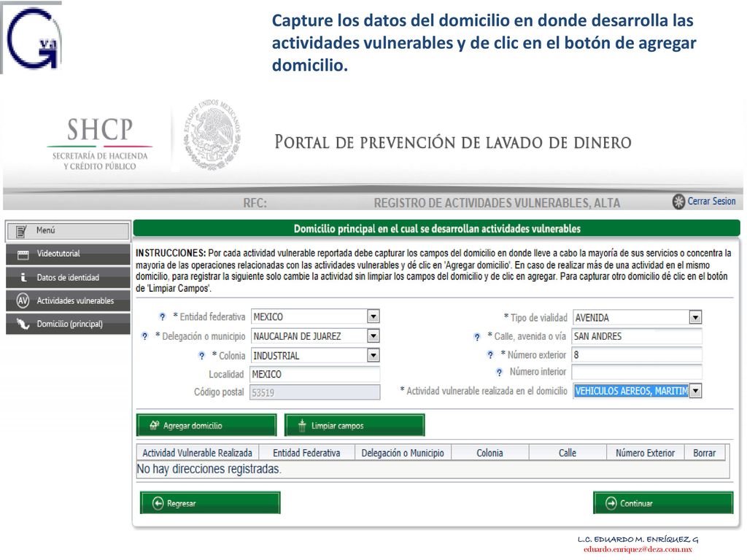Click the 'RFC:' label in header bar
Image resolution: width=747 pixels, height=560 pixels.
pyautogui.click(x=255, y=203)
